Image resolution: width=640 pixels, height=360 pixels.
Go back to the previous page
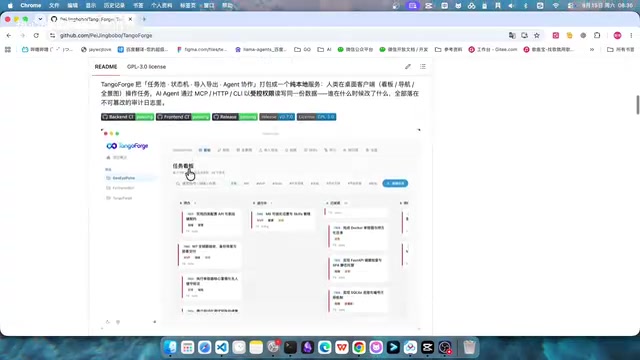(x=9, y=36)
